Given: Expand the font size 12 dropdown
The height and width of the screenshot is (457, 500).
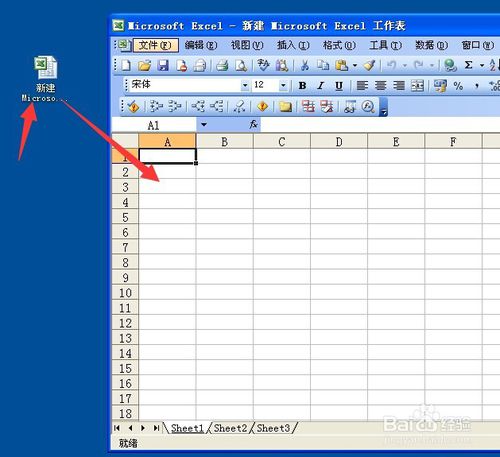Looking at the screenshot, I should click(283, 86).
